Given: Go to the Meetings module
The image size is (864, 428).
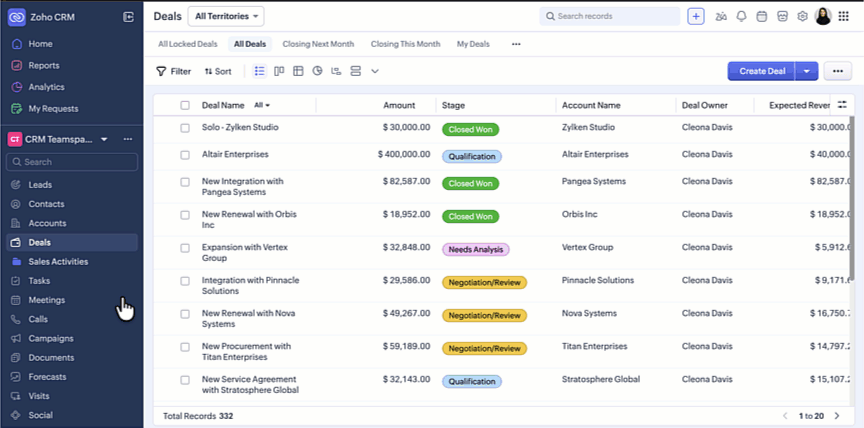Looking at the screenshot, I should pyautogui.click(x=46, y=300).
